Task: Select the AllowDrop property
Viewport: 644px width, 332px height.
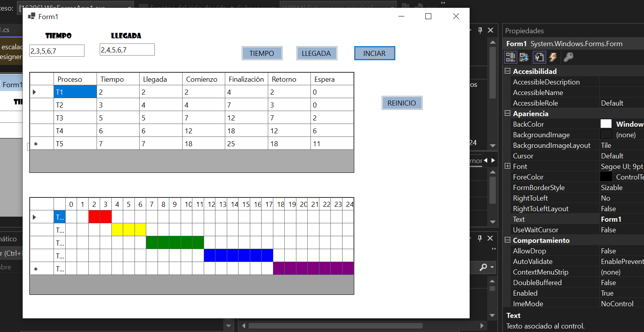Action: point(556,251)
